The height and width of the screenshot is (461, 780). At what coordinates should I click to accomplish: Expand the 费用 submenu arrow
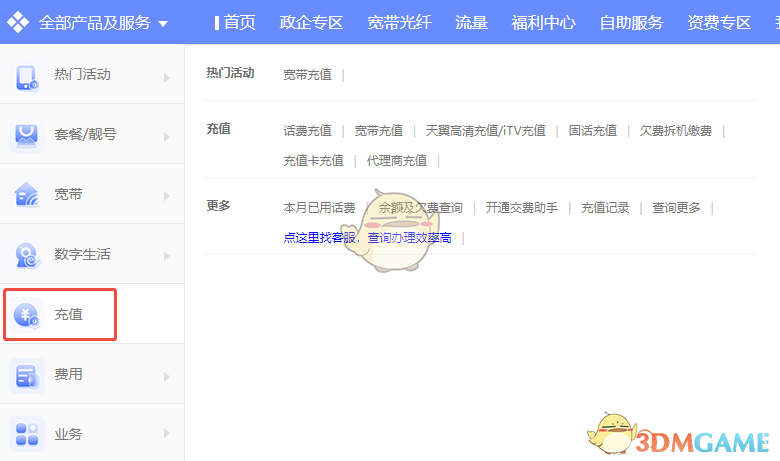167,376
